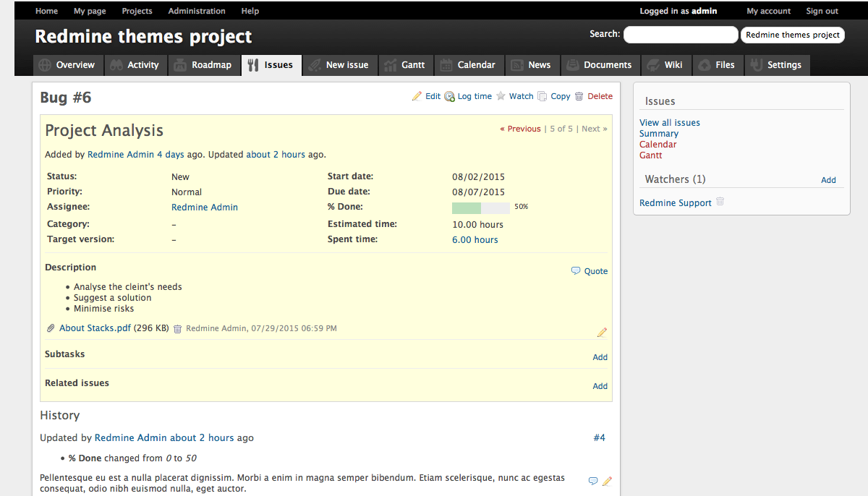Click the trash icon beside Delete
Image resolution: width=868 pixels, height=496 pixels.
click(579, 96)
